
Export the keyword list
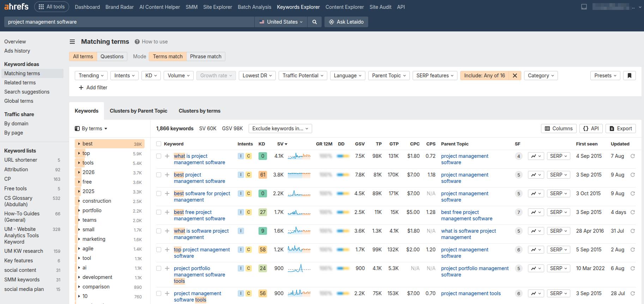621,129
